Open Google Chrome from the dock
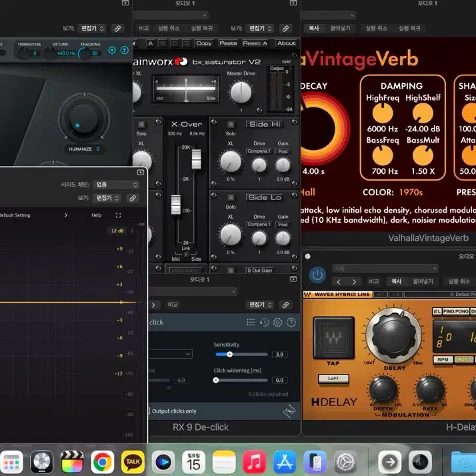The height and width of the screenshot is (476, 476). 102,462
